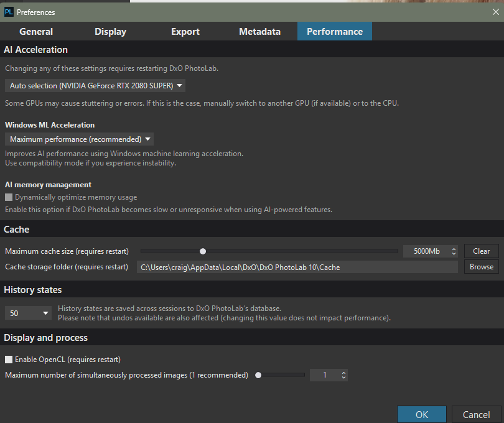This screenshot has width=504, height=423.
Task: Open the Export tab
Action: (185, 32)
